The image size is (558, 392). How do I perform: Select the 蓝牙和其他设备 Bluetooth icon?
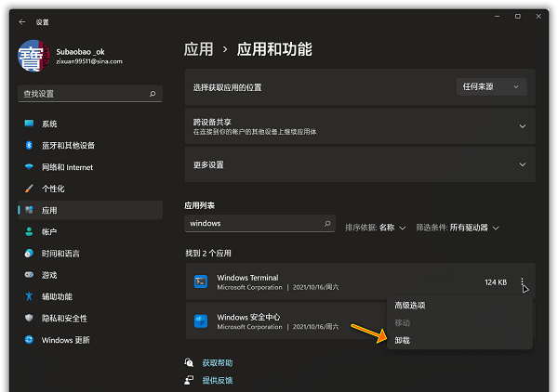(x=29, y=145)
